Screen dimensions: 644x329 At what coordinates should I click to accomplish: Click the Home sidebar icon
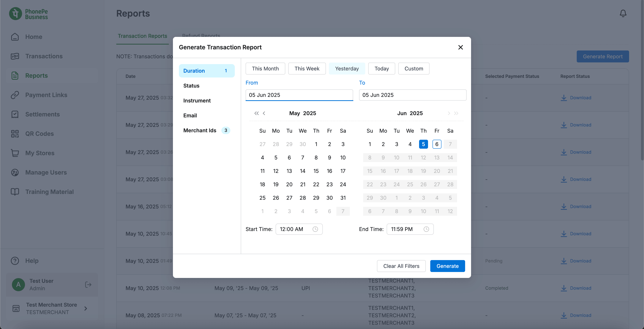pyautogui.click(x=15, y=37)
